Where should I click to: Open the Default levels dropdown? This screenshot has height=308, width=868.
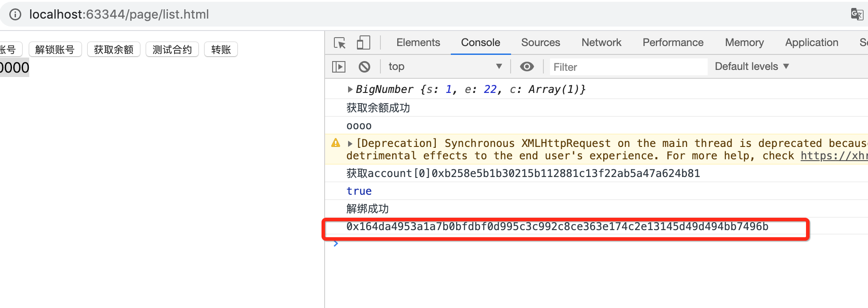click(752, 66)
